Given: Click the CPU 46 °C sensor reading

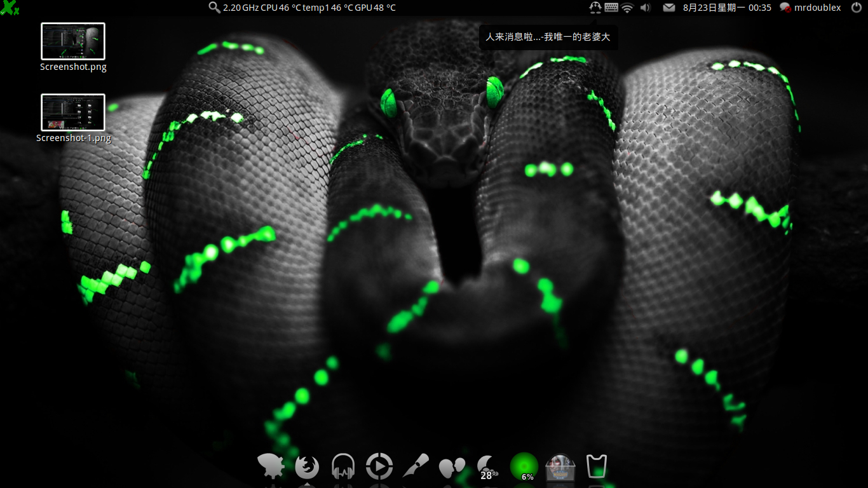Looking at the screenshot, I should pos(280,8).
